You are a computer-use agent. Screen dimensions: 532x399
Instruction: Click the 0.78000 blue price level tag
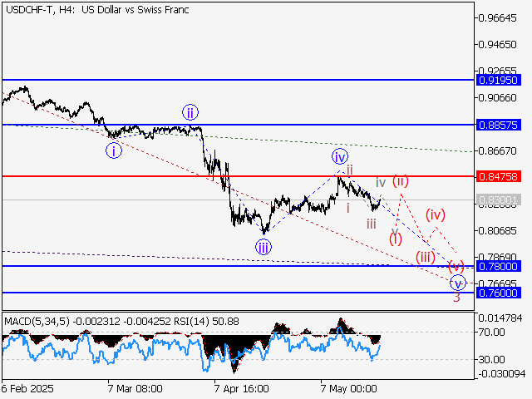coord(499,266)
